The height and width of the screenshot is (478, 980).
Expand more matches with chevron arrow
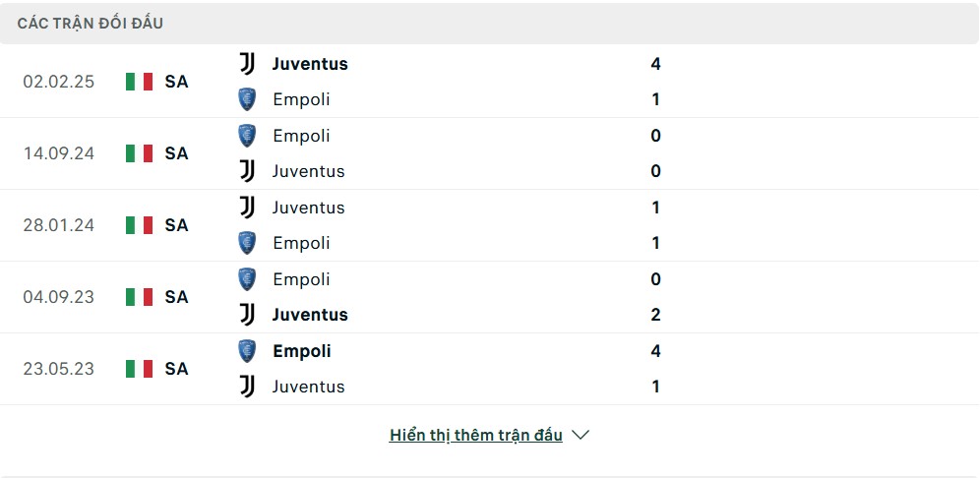tap(581, 435)
